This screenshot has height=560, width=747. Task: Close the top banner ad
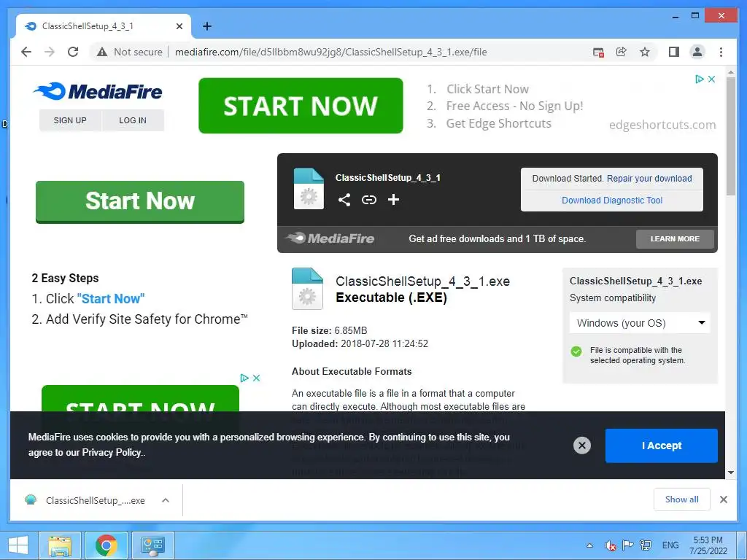(711, 79)
